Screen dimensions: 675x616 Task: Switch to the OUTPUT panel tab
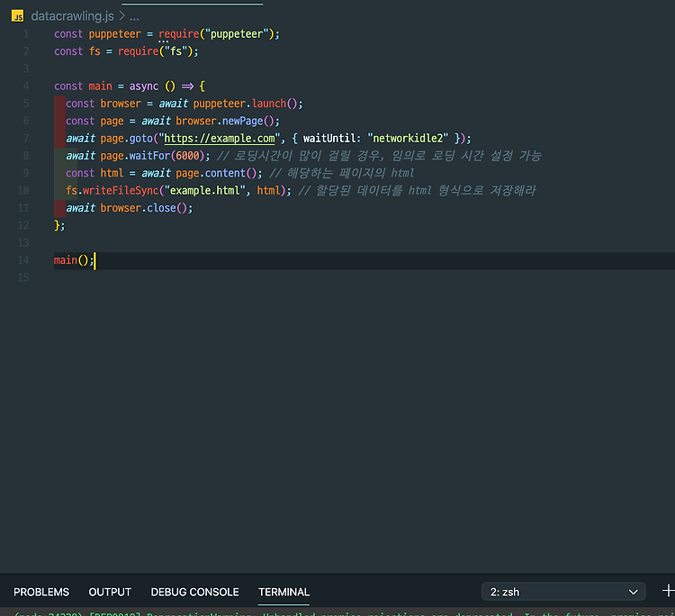(110, 592)
